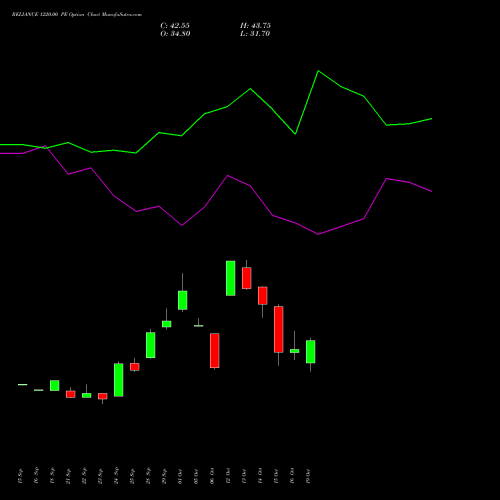This screenshot has width=500, height=500.
Task: Click the red candle for 06 Oct
Action: 215,350
